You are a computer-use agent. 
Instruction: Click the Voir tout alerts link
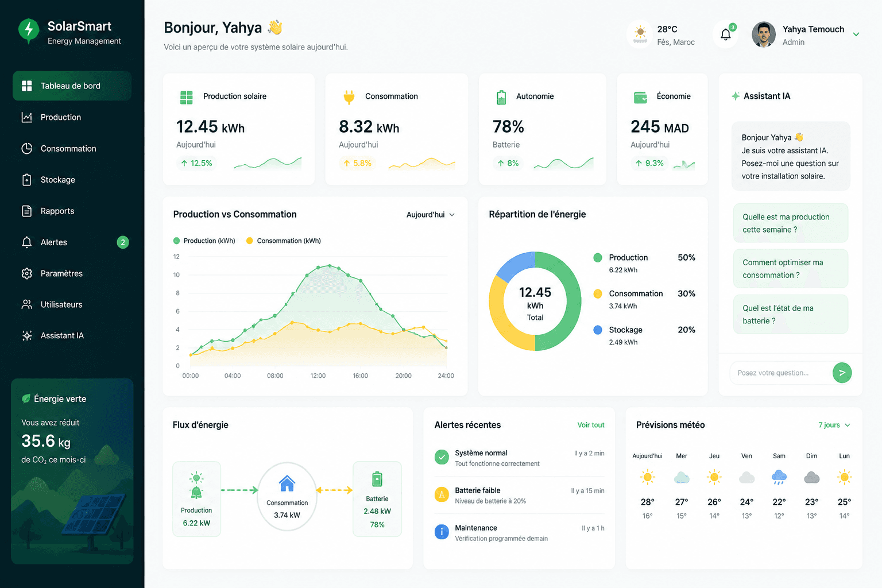click(x=591, y=425)
